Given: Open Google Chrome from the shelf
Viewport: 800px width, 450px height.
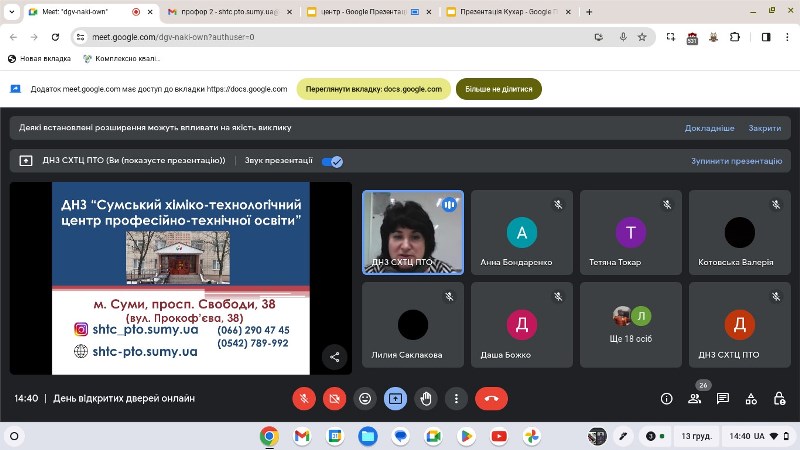Looking at the screenshot, I should pyautogui.click(x=269, y=436).
